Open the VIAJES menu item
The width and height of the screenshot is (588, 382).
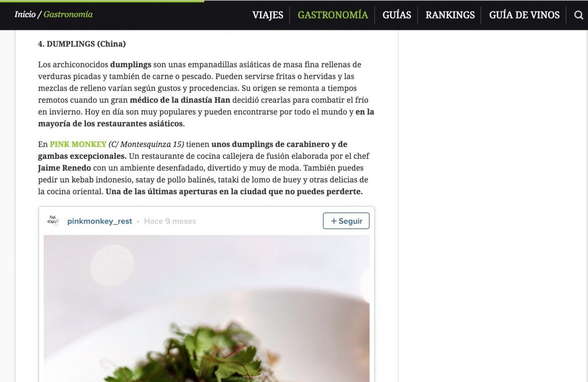point(268,15)
